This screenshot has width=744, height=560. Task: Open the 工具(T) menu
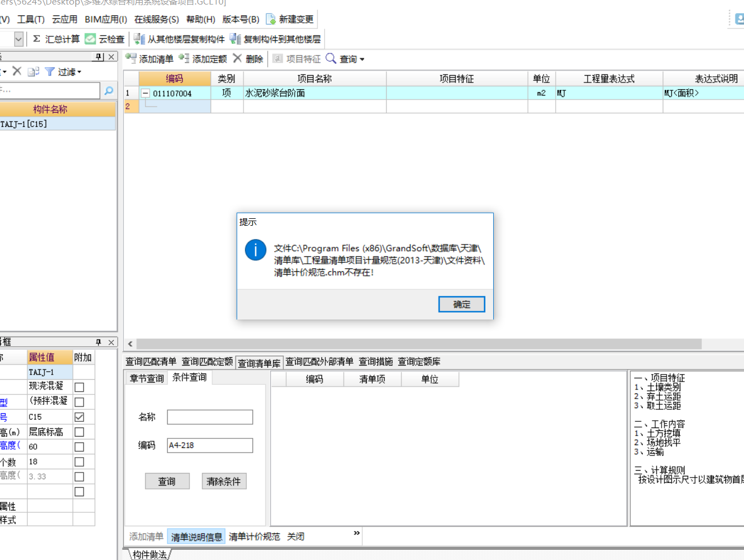(31, 19)
